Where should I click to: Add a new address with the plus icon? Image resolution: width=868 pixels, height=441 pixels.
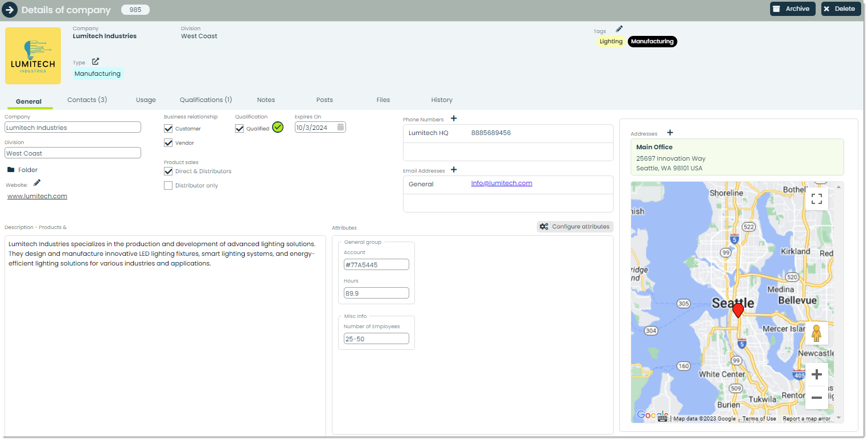pyautogui.click(x=670, y=133)
